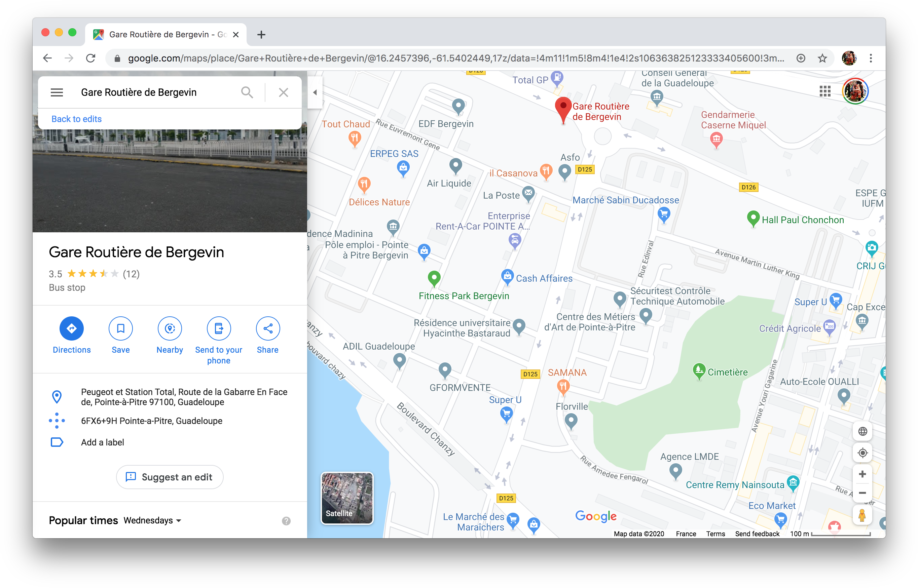Click the Hall Paul Chonchon marker

[x=753, y=219]
